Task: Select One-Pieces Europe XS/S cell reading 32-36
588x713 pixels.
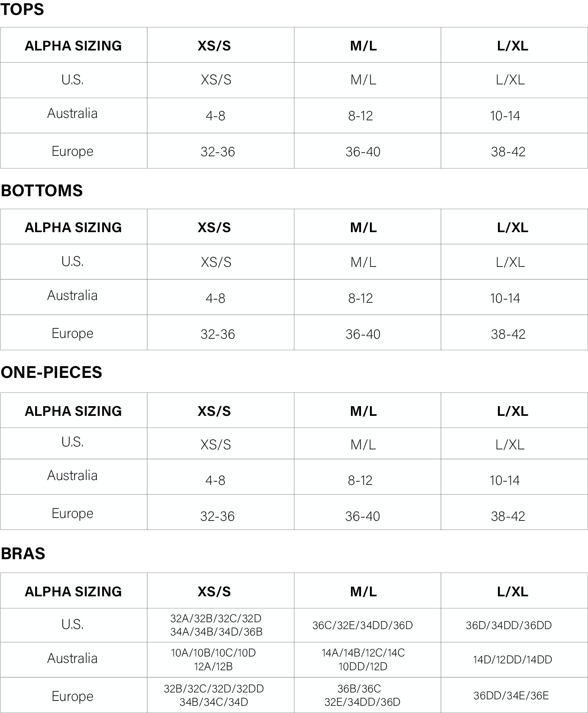Action: point(217,516)
